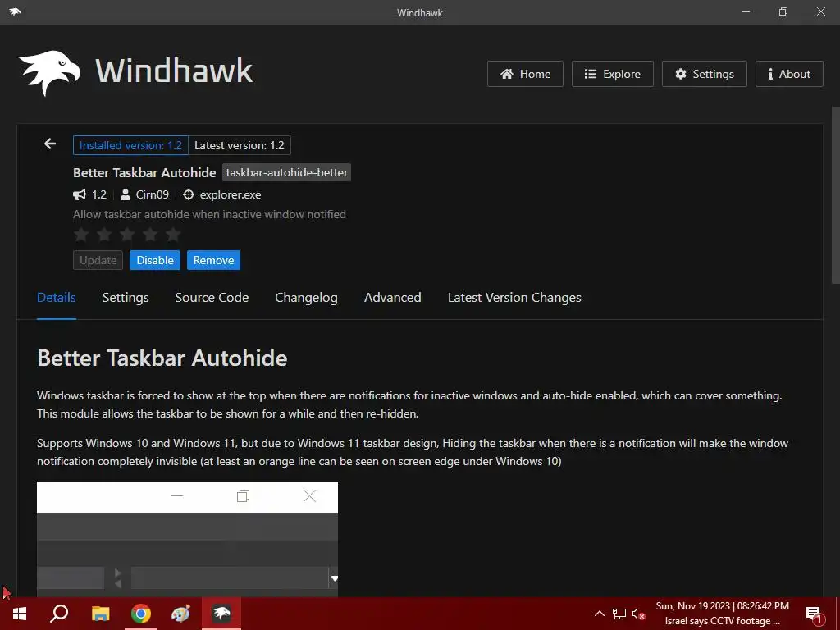Click the Allow taskbar autohide description text
840x630 pixels.
coord(209,214)
